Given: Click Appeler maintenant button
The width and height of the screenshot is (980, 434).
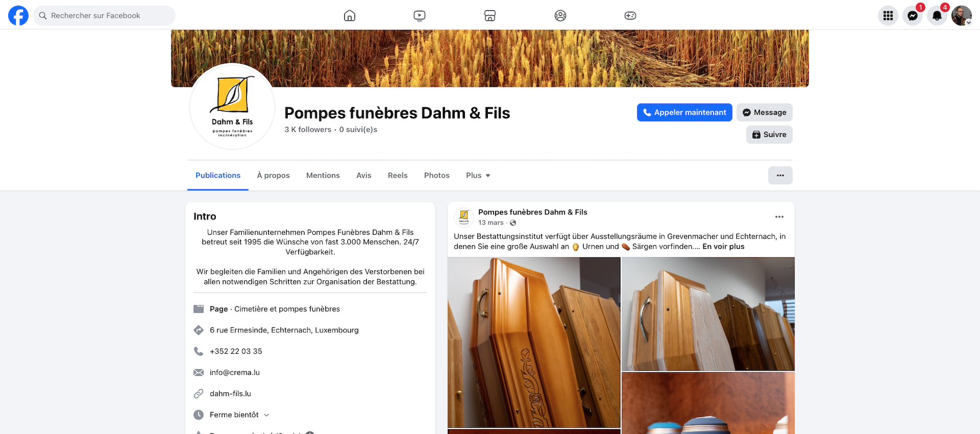Looking at the screenshot, I should tap(684, 112).
